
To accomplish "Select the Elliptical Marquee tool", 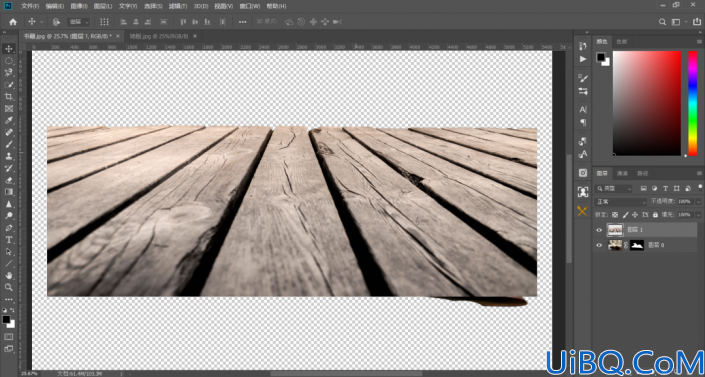I will pyautogui.click(x=9, y=61).
